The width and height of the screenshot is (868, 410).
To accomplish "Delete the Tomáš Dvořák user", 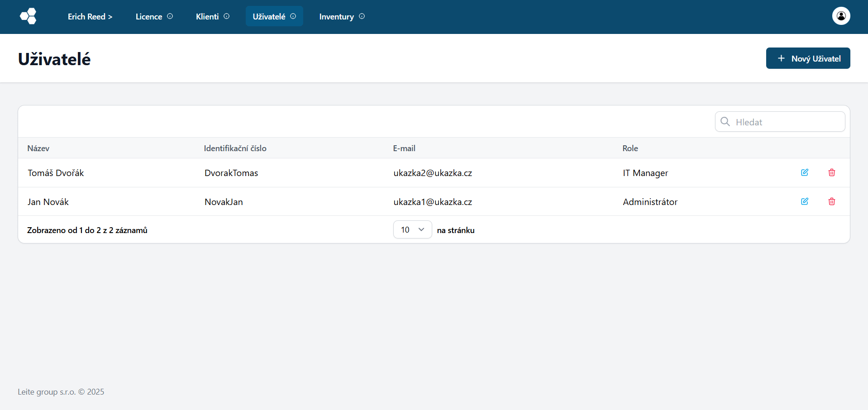I will [x=831, y=172].
